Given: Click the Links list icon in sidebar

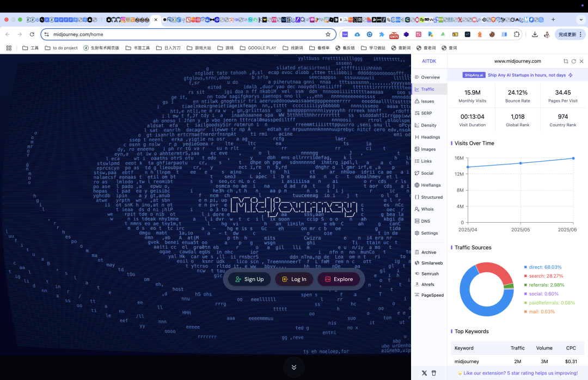Looking at the screenshot, I should point(417,161).
